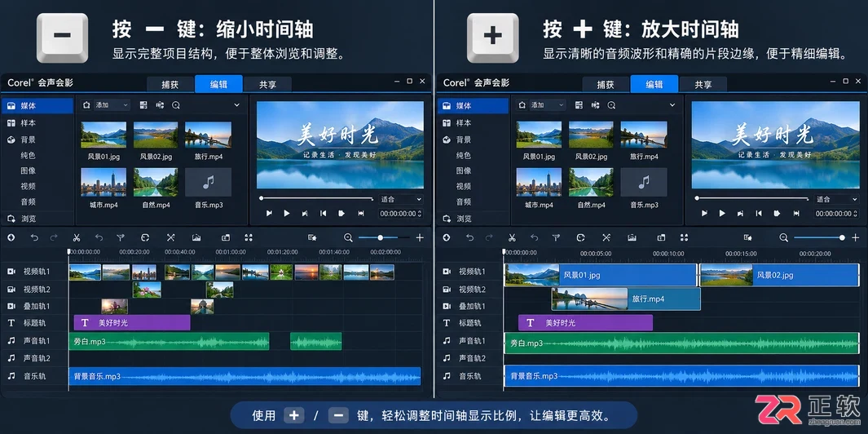Click preview scrubber bar in left window
Screen dimensions: 868x434
(x=317, y=198)
